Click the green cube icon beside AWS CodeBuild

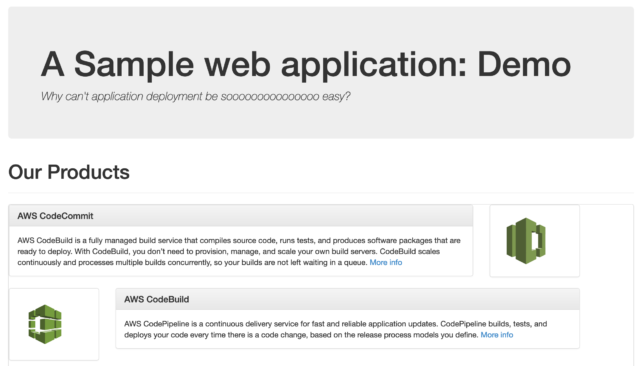click(45, 324)
